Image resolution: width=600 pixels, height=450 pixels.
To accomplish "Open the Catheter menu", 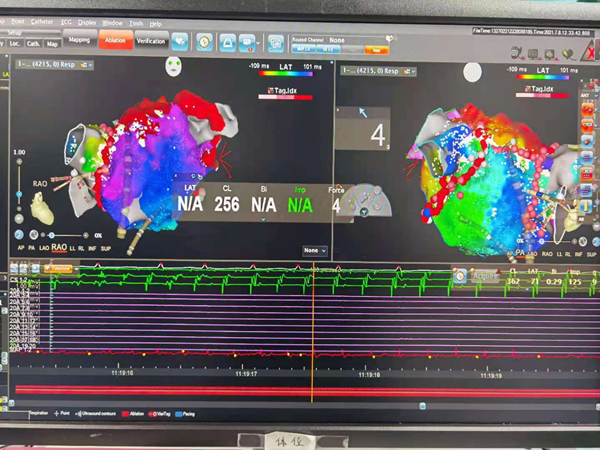I will 42,21.
